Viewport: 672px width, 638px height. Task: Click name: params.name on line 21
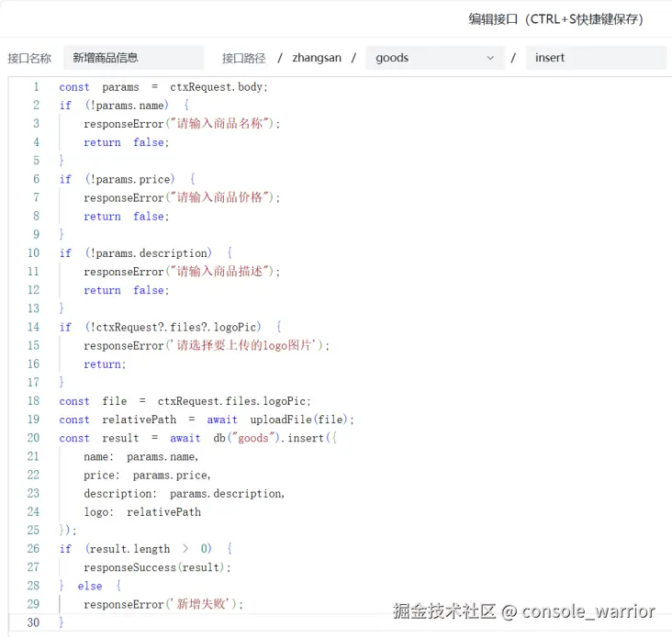(141, 457)
